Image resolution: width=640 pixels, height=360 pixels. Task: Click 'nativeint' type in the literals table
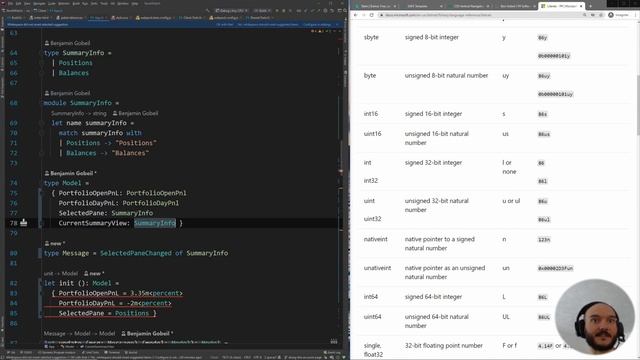[x=376, y=239]
